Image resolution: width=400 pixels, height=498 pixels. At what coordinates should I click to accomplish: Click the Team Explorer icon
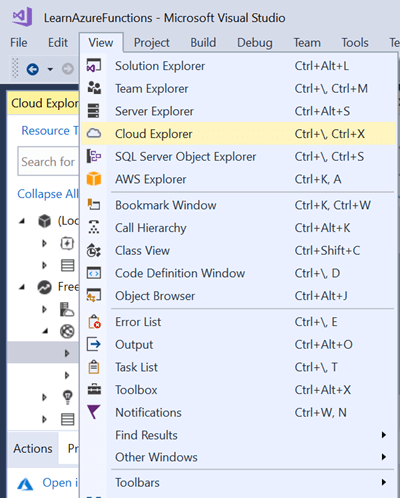point(94,88)
